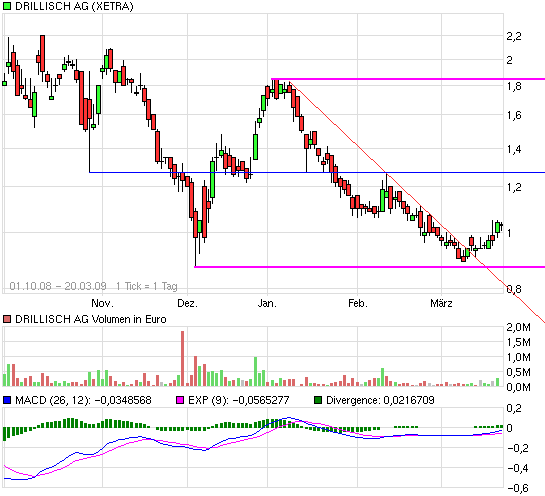Click the DRILLISCH AG (XETRA) title
The width and height of the screenshot is (545, 496).
pyautogui.click(x=74, y=6)
